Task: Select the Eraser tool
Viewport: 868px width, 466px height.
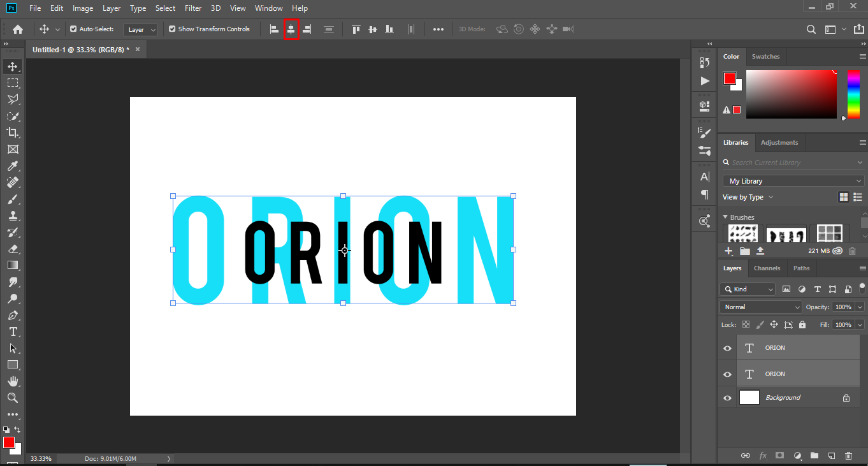Action: 13,249
